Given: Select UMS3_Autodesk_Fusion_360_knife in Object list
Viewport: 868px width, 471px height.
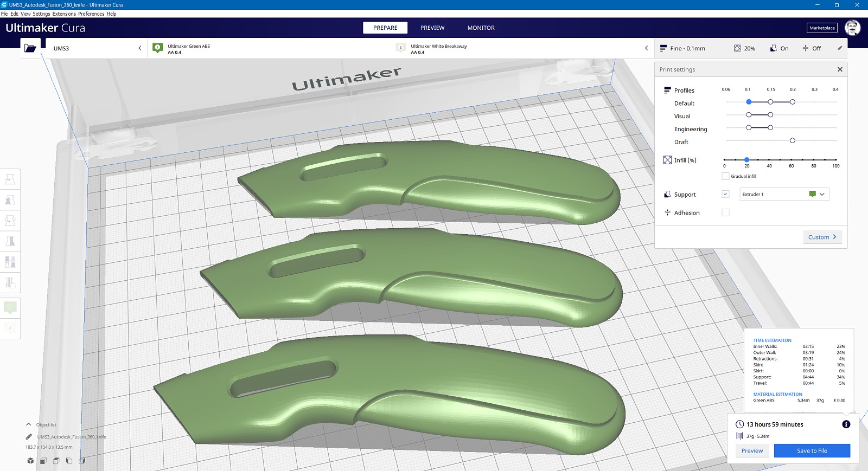Looking at the screenshot, I should click(72, 436).
